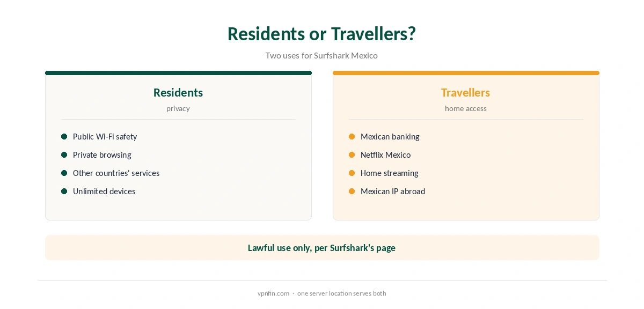644x309 pixels.
Task: Click green bullet beside 'Private browsing'
Action: pyautogui.click(x=64, y=155)
